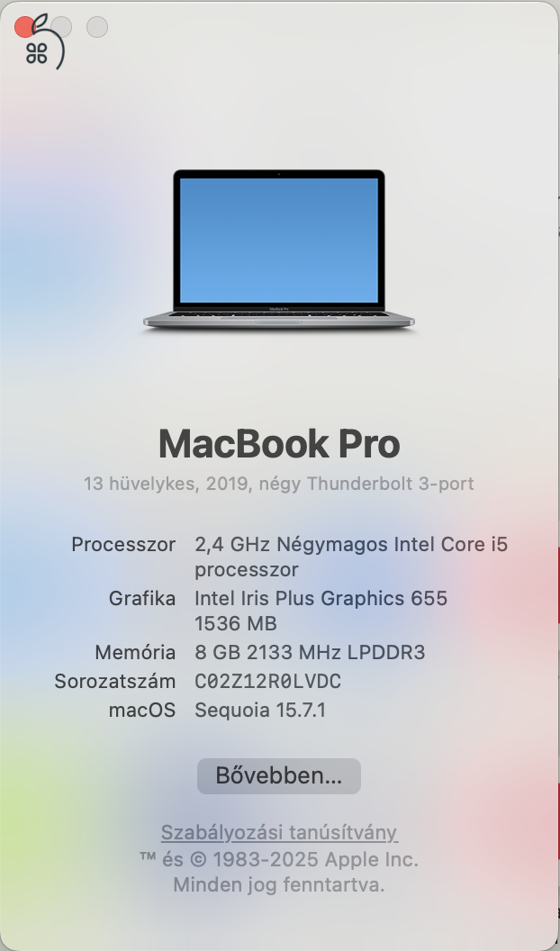560x951 pixels.
Task: Click the 13 hüvelykes, 2019 model subtitle
Action: click(279, 484)
